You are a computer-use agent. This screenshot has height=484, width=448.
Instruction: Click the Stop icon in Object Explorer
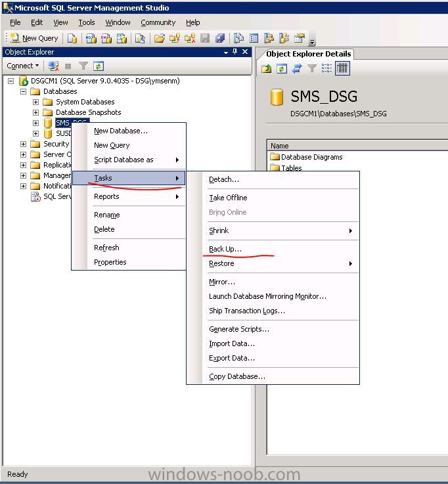pyautogui.click(x=68, y=66)
